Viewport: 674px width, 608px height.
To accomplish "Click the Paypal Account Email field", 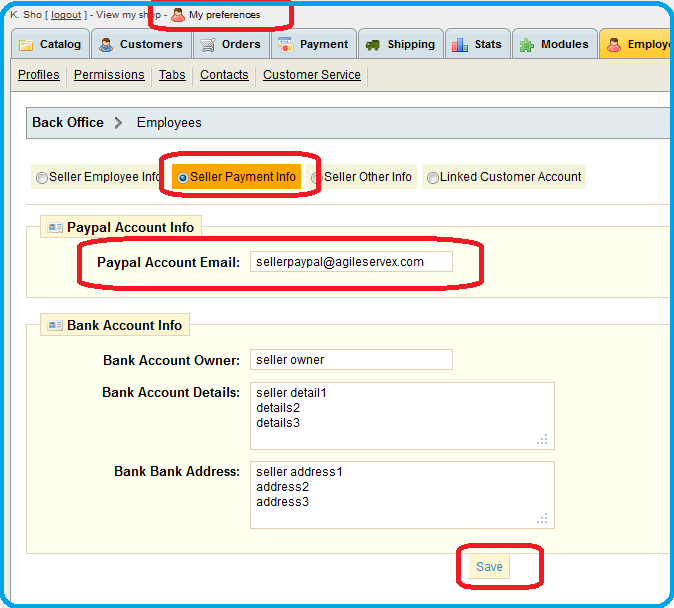I will 351,262.
